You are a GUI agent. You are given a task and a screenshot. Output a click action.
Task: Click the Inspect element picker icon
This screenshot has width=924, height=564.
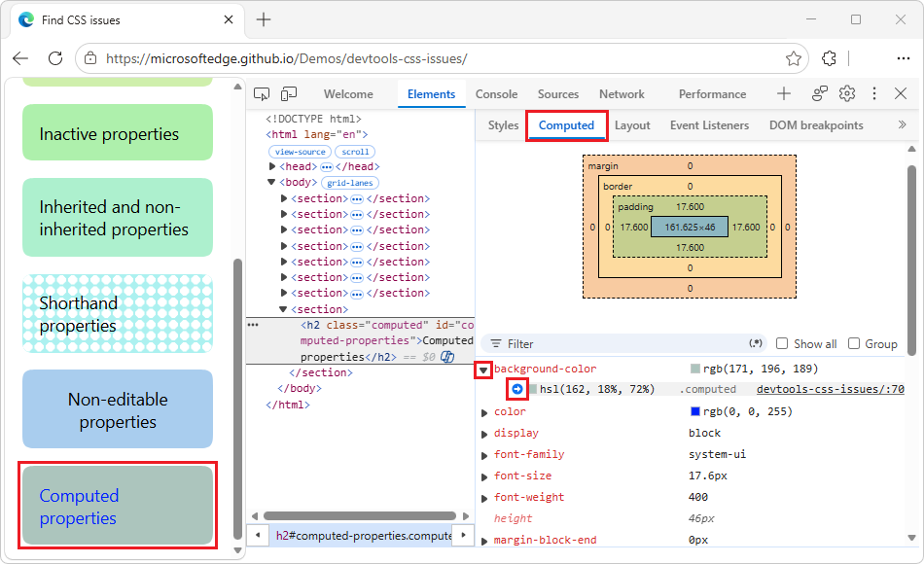pyautogui.click(x=262, y=93)
